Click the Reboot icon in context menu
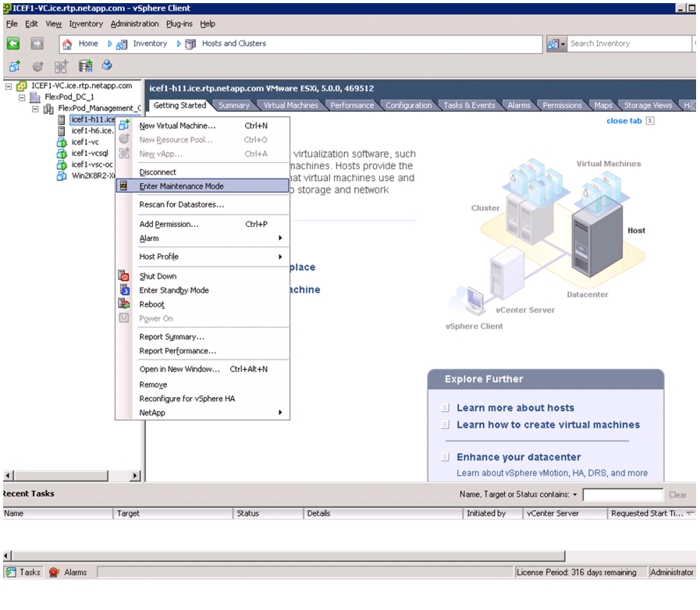Image resolution: width=700 pixels, height=610 pixels. (x=123, y=304)
